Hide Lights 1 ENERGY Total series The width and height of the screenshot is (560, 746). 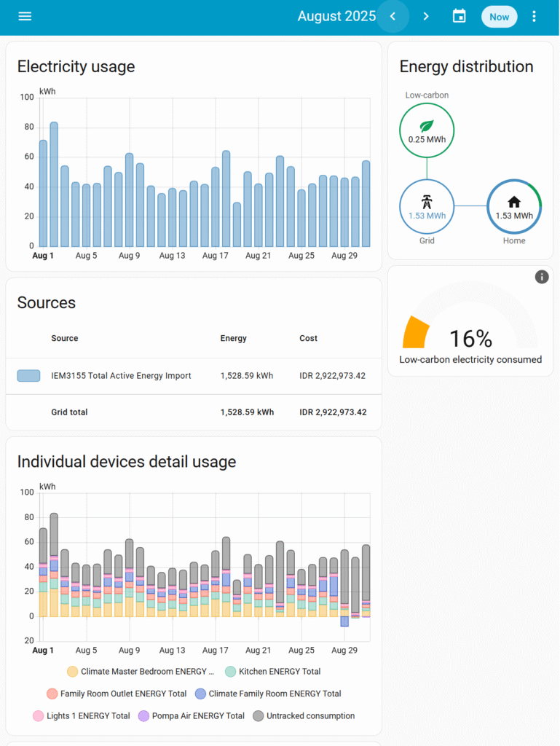pyautogui.click(x=82, y=716)
